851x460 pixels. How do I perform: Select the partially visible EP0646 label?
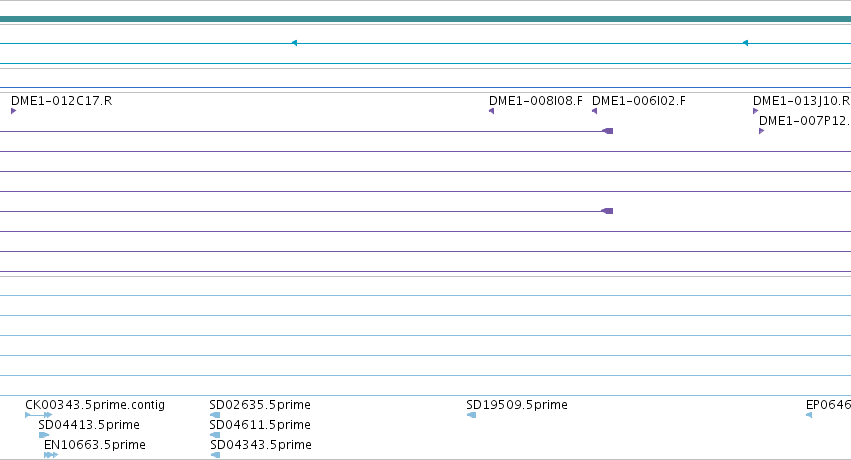[x=828, y=405]
